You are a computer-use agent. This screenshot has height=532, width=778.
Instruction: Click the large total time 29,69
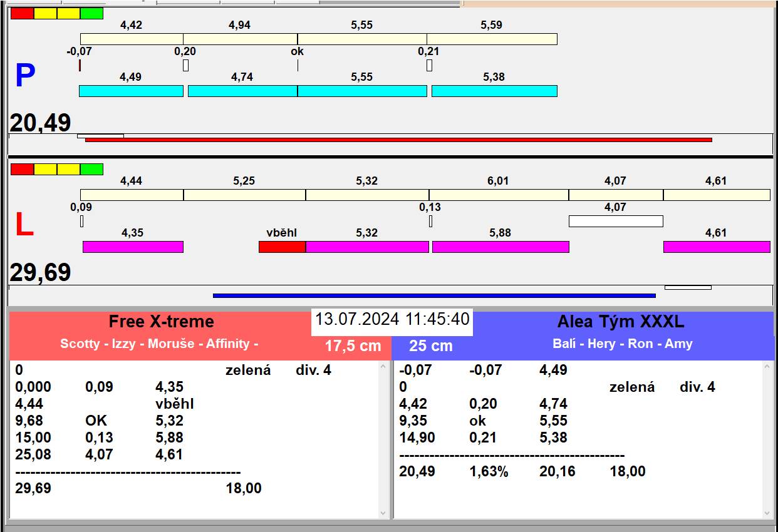[40, 273]
